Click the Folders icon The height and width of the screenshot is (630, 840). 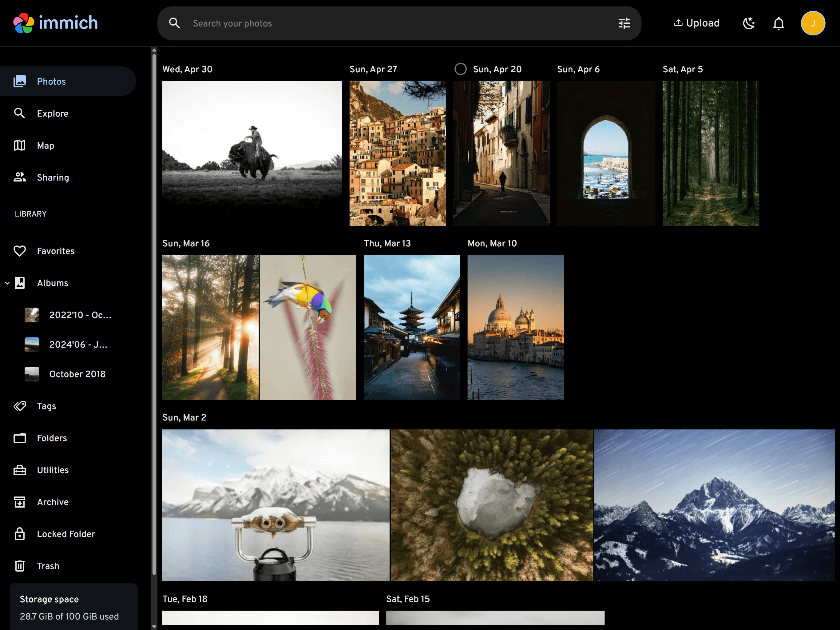20,438
